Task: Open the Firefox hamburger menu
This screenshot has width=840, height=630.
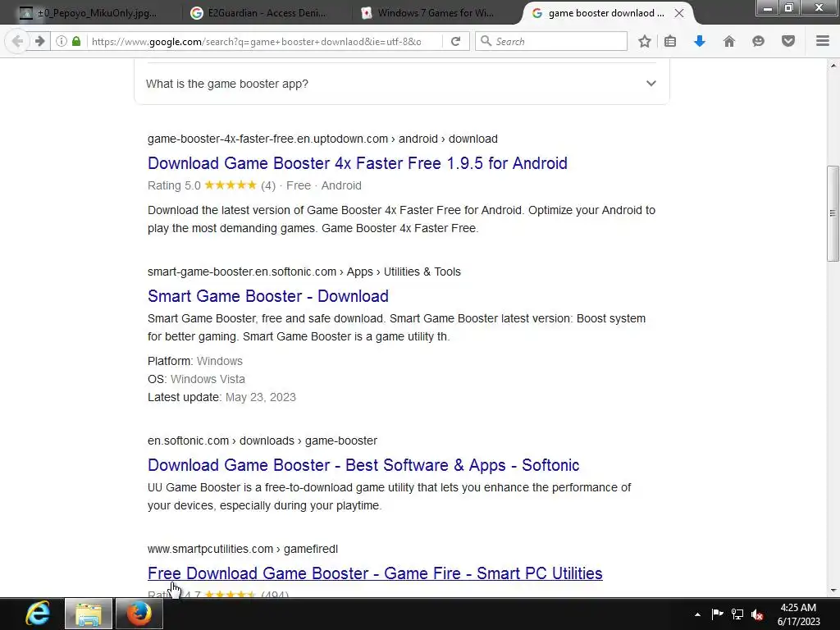Action: click(823, 41)
